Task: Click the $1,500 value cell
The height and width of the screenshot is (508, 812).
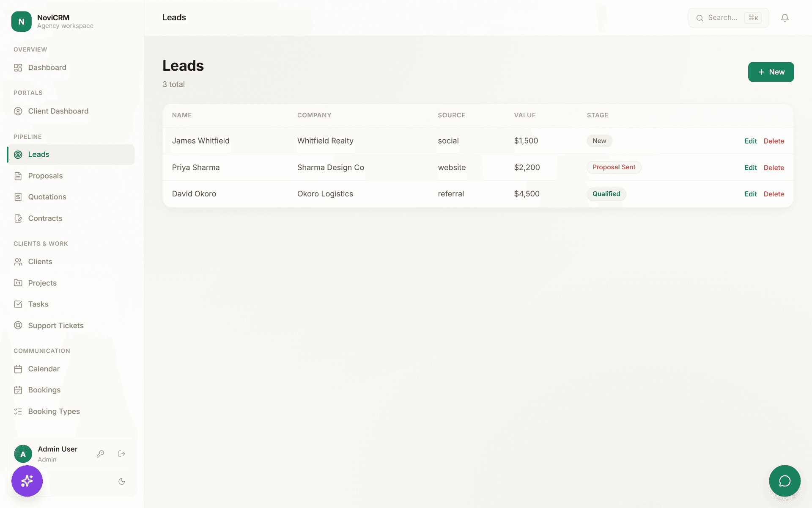Action: pos(526,141)
